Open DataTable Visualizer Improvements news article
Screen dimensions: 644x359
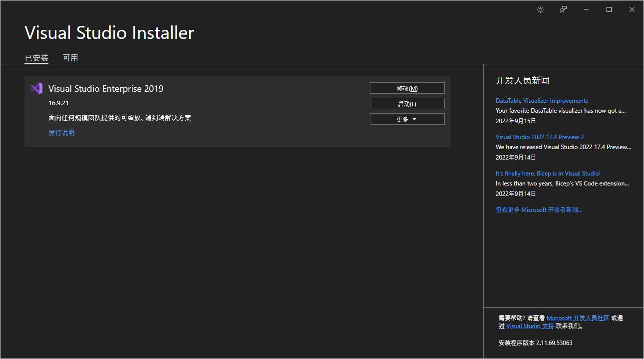[x=542, y=101]
